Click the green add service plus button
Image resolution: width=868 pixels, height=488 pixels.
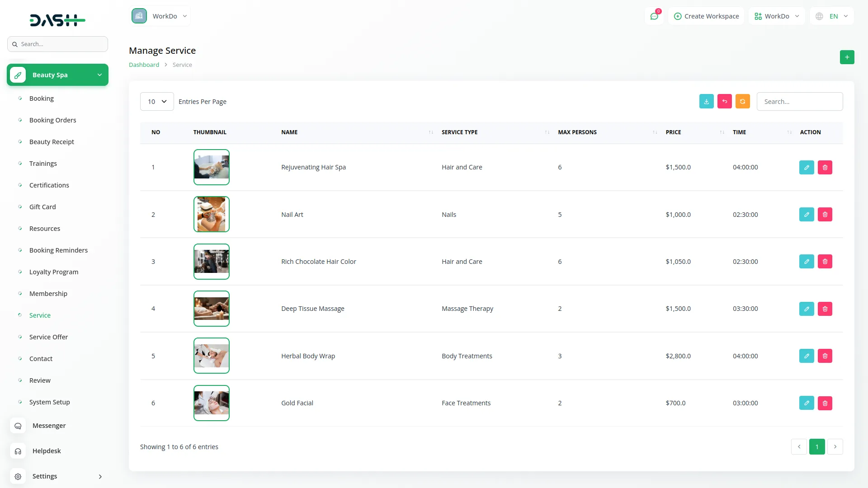pos(847,57)
